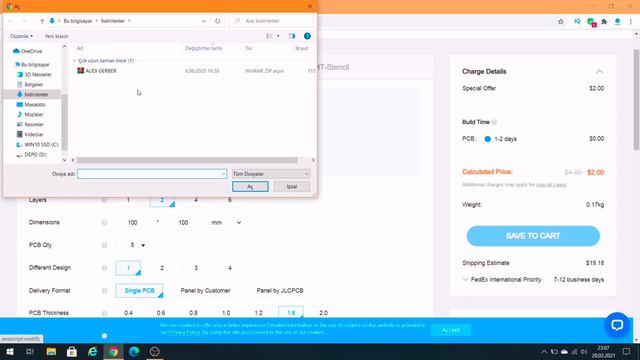Accept the cookies banner
This screenshot has height=360, width=640.
point(451,330)
